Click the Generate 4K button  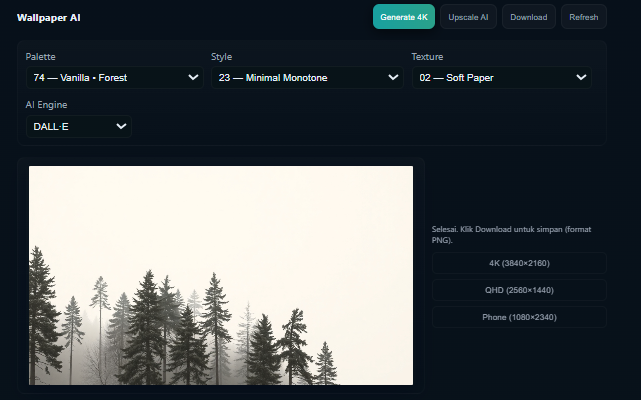pos(403,17)
